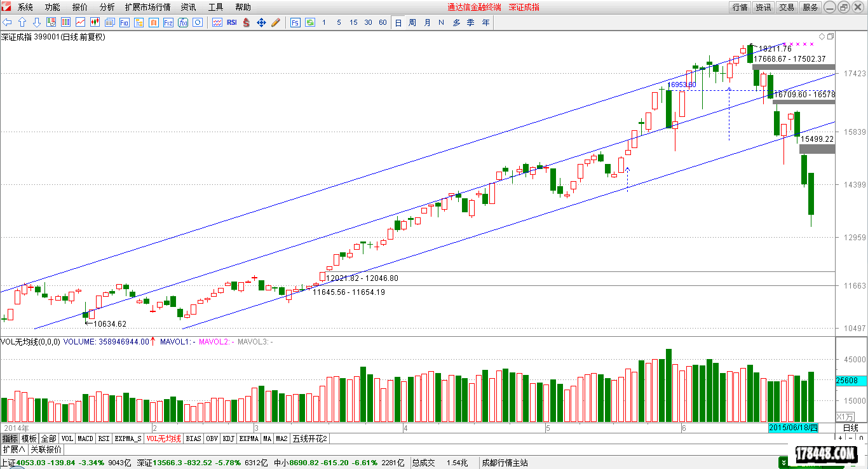Open the formula f(x) icon
The height and width of the screenshot is (469, 868).
(x=183, y=22)
